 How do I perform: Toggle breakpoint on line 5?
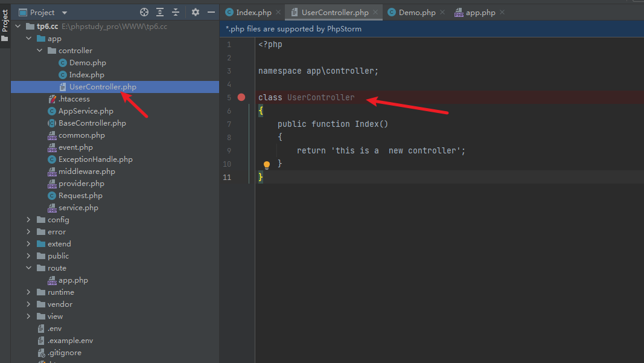tap(241, 97)
